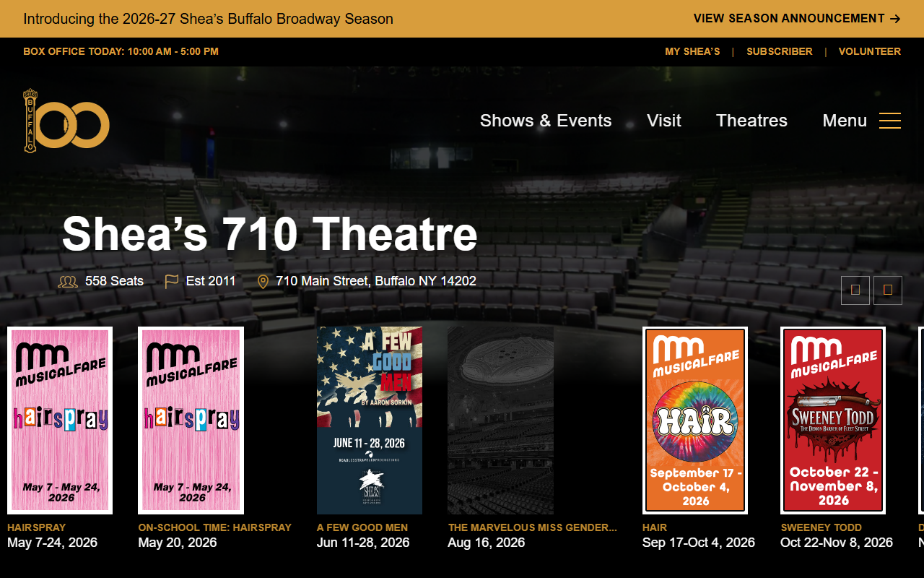This screenshot has width=924, height=578.
Task: Click the 710 Main Street, Buffalo address
Action: coord(376,281)
